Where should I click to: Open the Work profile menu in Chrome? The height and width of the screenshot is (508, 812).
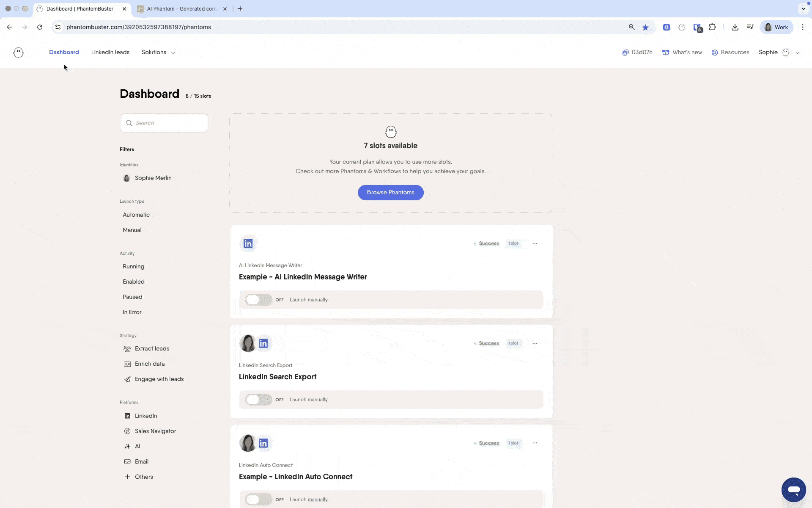(776, 27)
